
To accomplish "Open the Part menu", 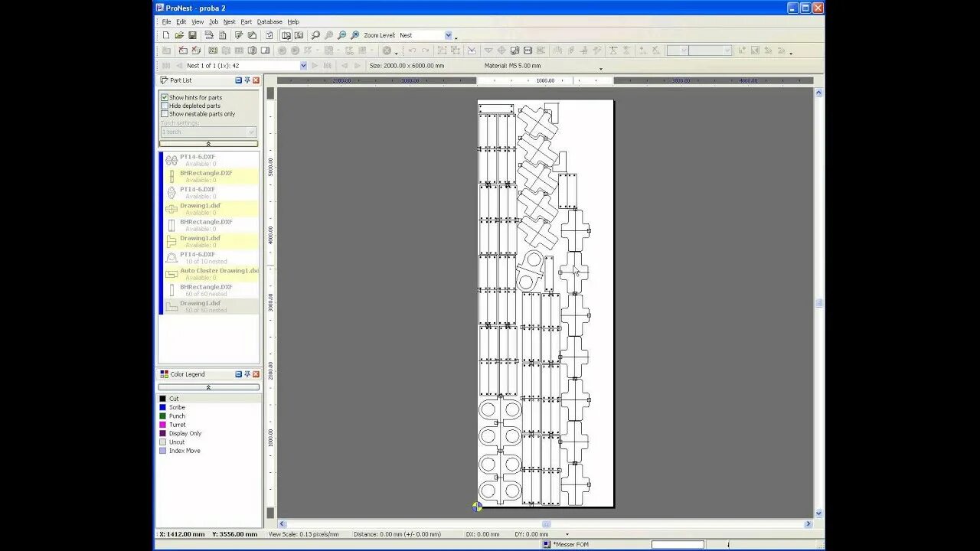I will [246, 21].
